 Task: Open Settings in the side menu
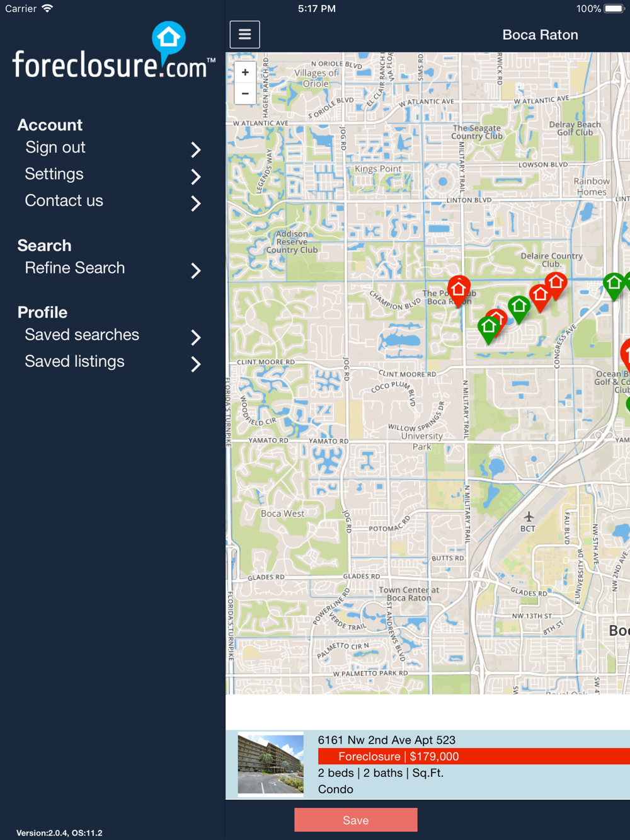[x=54, y=174]
